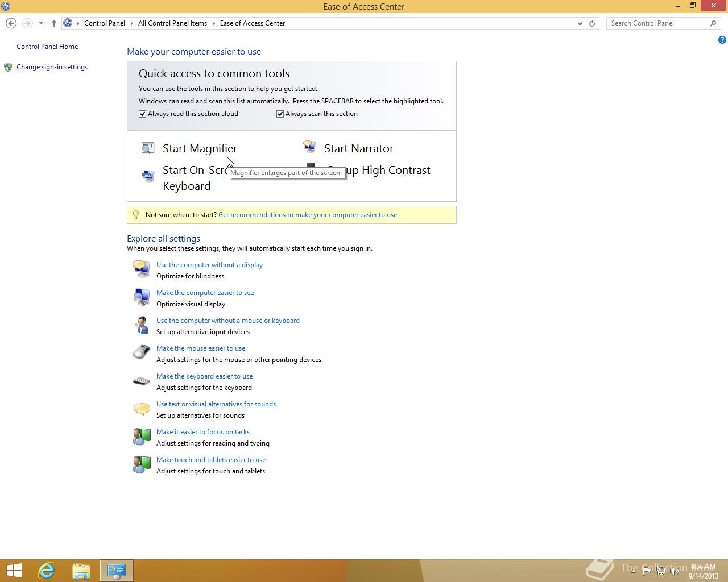
Task: Open Make the mouse easier to use
Action: [x=201, y=348]
